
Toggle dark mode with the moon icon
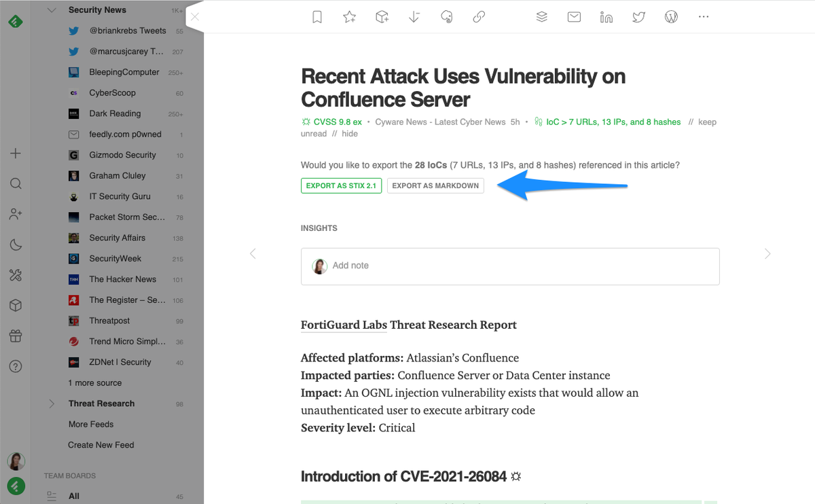coord(15,245)
